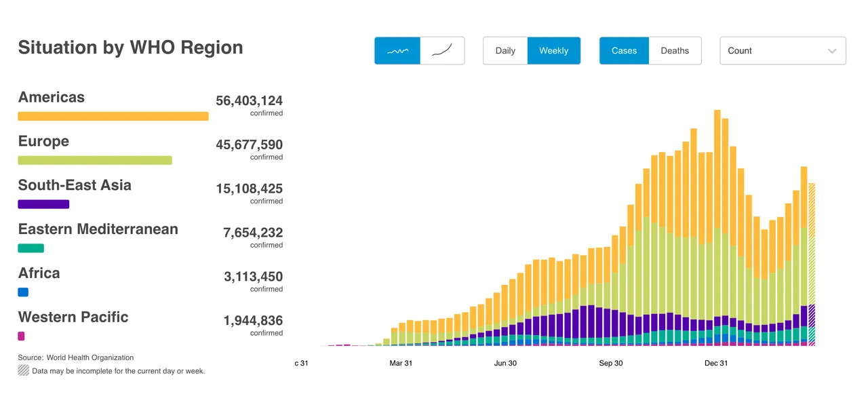The width and height of the screenshot is (868, 407).
Task: Click the tallest peak bar in the chart
Action: point(717,228)
